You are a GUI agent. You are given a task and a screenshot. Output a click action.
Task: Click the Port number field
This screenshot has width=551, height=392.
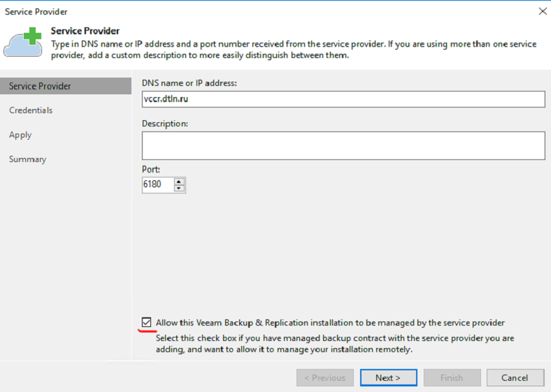tap(157, 184)
